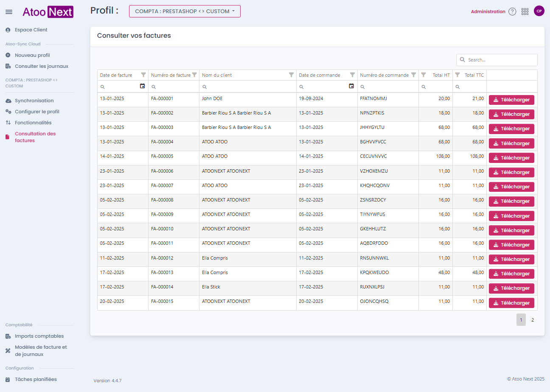This screenshot has width=550, height=392.
Task: Select page 1 in pagination
Action: click(521, 320)
